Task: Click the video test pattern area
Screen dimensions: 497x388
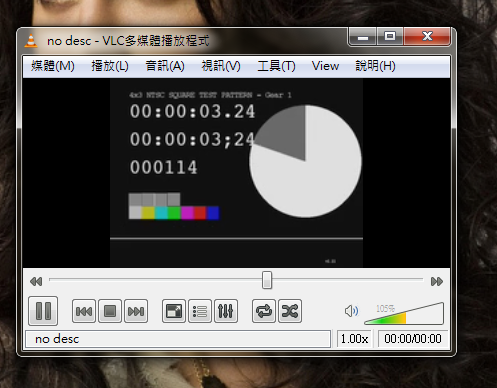Action: coord(236,173)
